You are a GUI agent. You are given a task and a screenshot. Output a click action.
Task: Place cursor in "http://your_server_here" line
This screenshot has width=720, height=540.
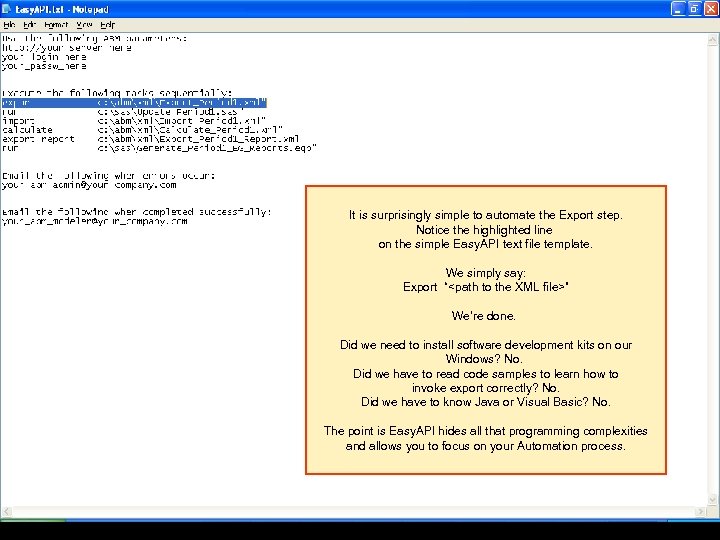pos(67,48)
